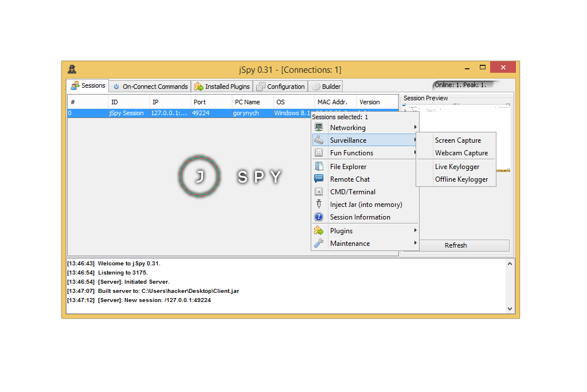
Task: Click the Sessions tab people icon
Action: coord(75,85)
